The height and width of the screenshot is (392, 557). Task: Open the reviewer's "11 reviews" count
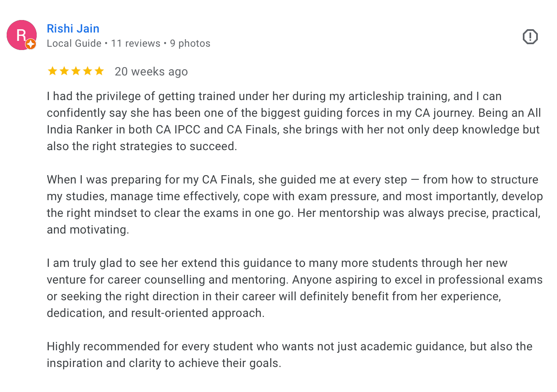(x=135, y=43)
